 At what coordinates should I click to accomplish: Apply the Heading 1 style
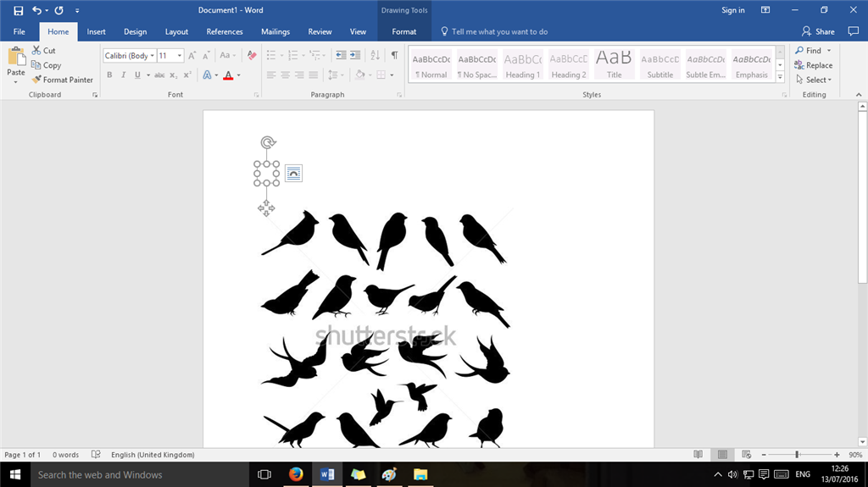522,64
